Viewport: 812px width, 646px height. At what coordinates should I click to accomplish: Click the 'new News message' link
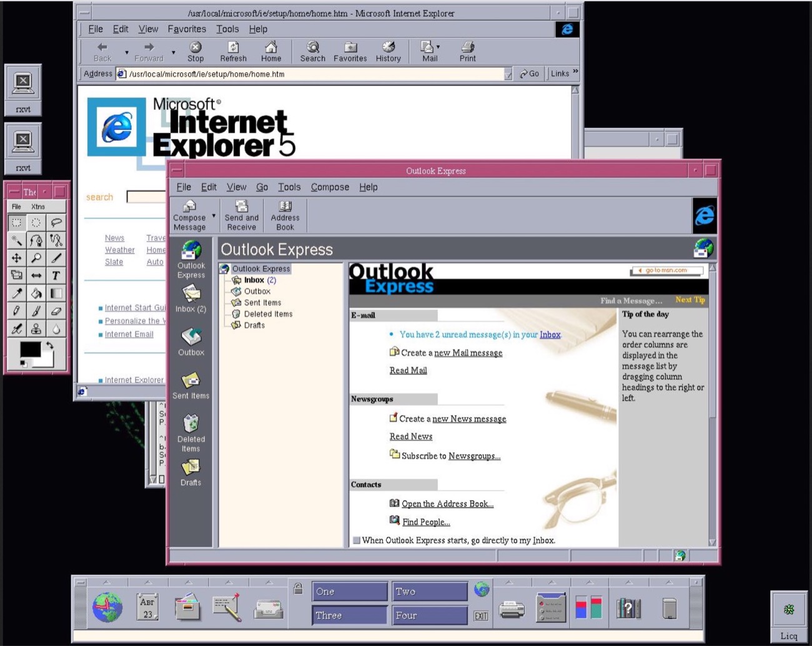(469, 419)
